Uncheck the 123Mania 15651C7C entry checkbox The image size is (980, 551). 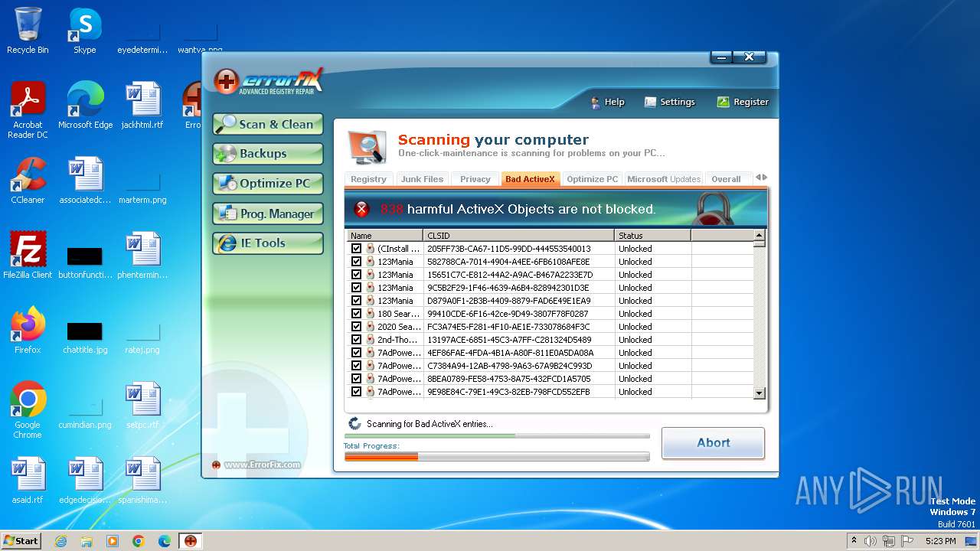tap(356, 275)
